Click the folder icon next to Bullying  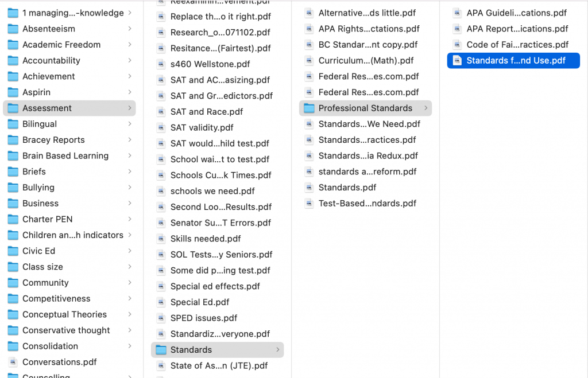click(x=13, y=188)
